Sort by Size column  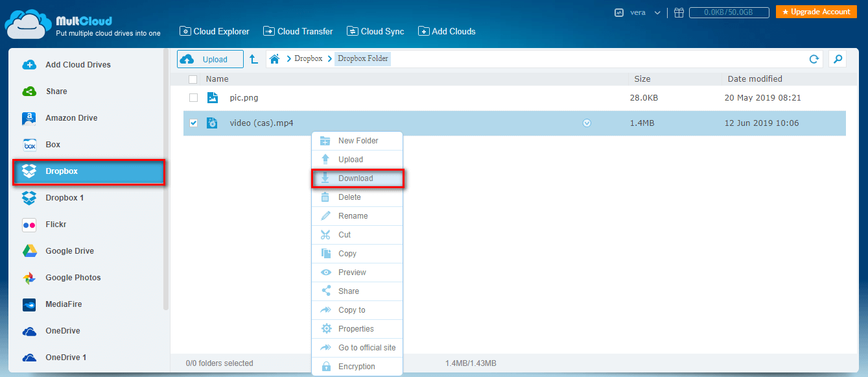(642, 79)
